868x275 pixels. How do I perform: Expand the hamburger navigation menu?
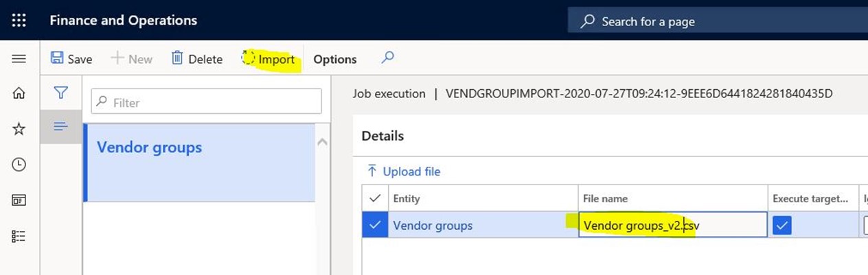(x=19, y=59)
